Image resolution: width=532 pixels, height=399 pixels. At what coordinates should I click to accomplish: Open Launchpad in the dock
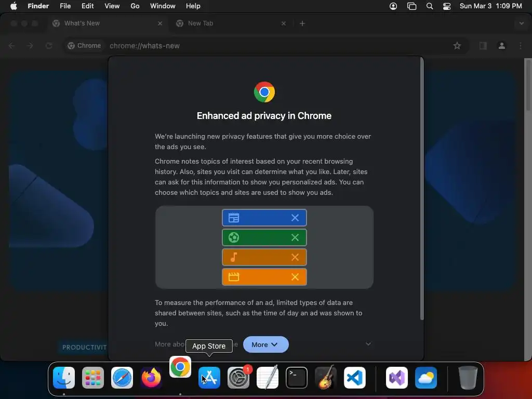click(93, 378)
